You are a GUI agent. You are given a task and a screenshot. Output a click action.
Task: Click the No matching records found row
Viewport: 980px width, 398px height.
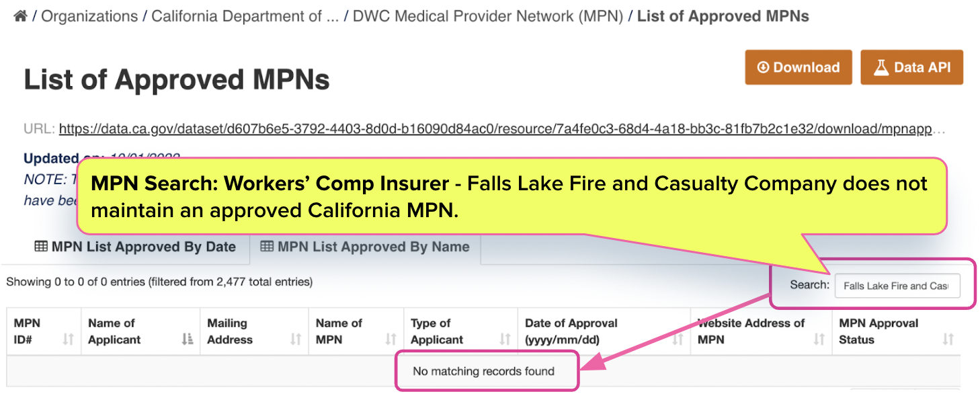coord(483,371)
